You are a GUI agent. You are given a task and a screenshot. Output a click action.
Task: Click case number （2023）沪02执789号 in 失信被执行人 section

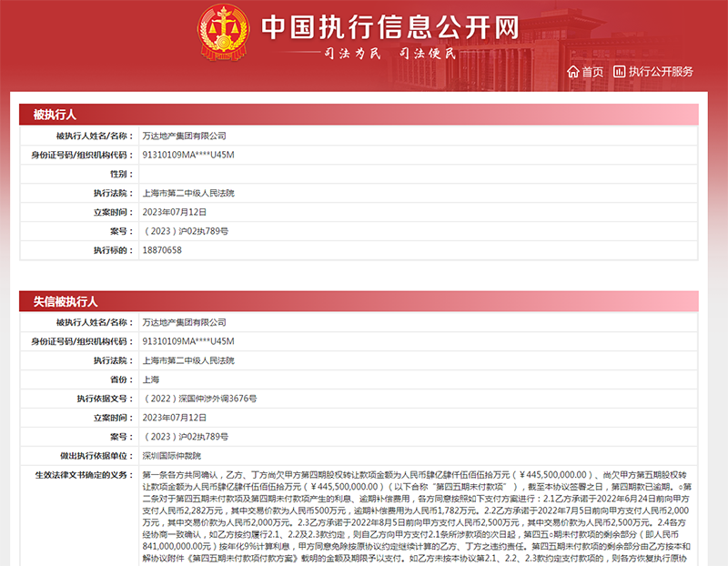(186, 437)
